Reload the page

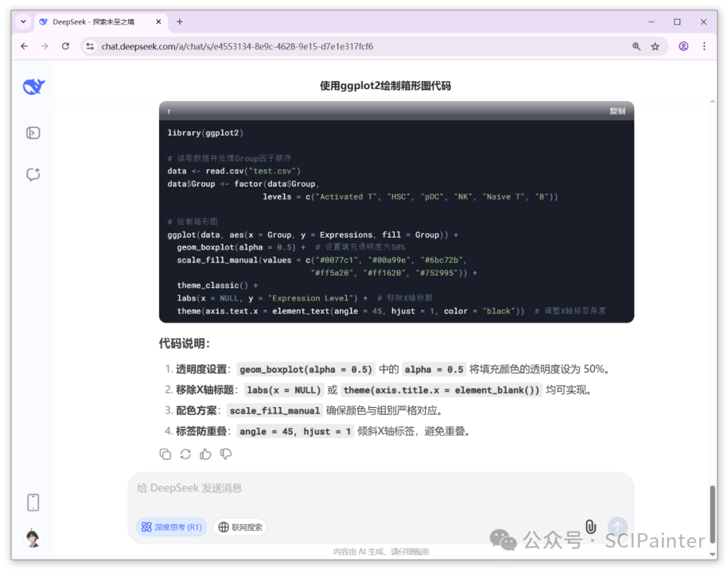[x=65, y=46]
